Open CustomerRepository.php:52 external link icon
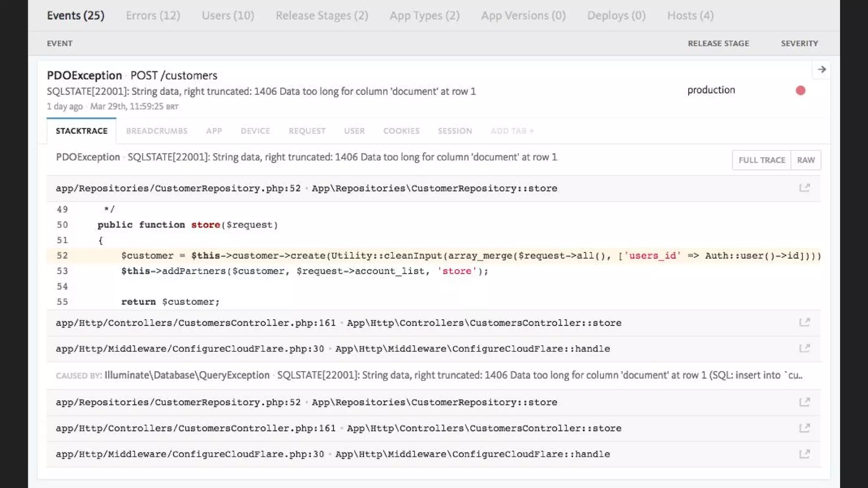The width and height of the screenshot is (868, 488). pyautogui.click(x=804, y=188)
